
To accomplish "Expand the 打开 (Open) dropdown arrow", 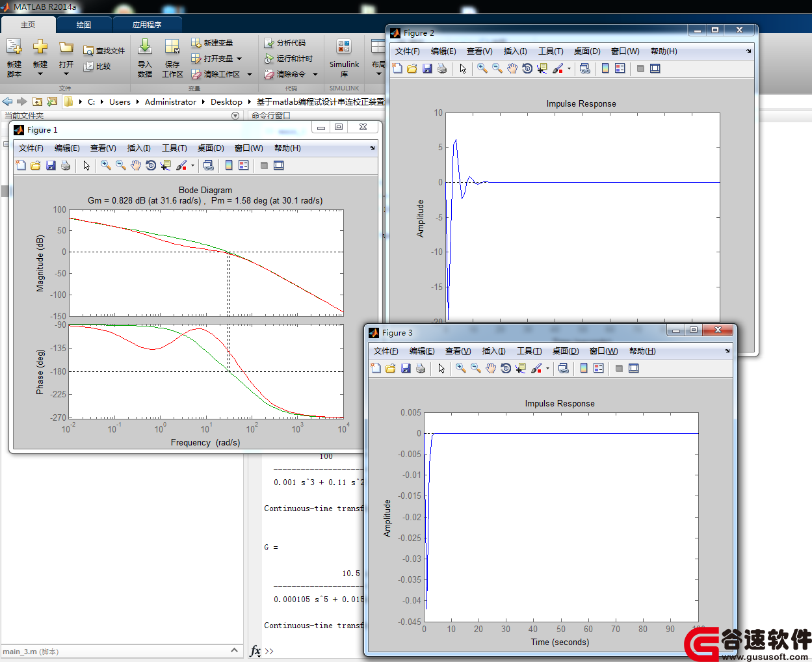I will 66,73.
